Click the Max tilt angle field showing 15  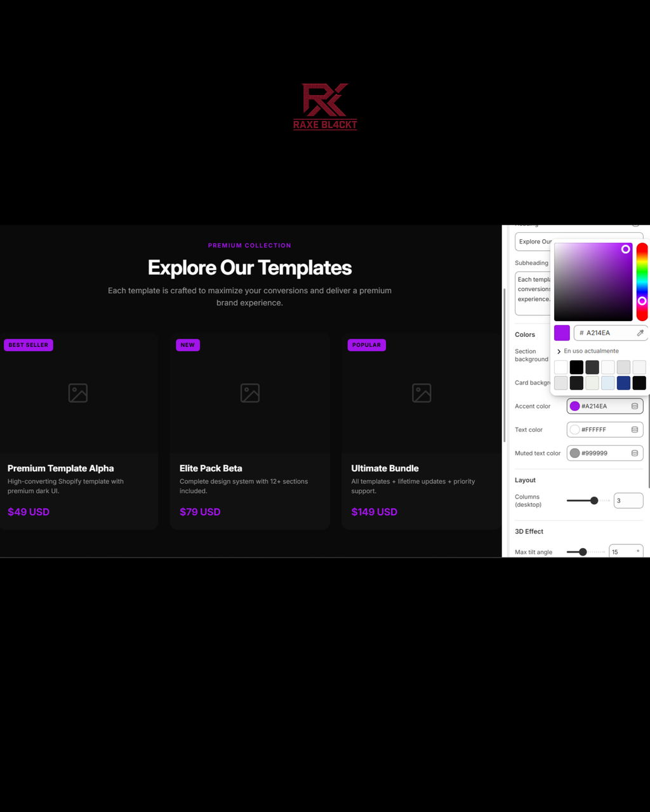tap(626, 551)
